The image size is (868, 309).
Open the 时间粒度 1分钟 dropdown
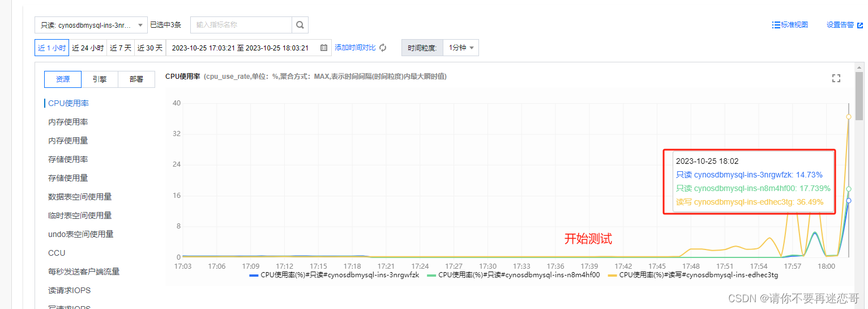460,48
